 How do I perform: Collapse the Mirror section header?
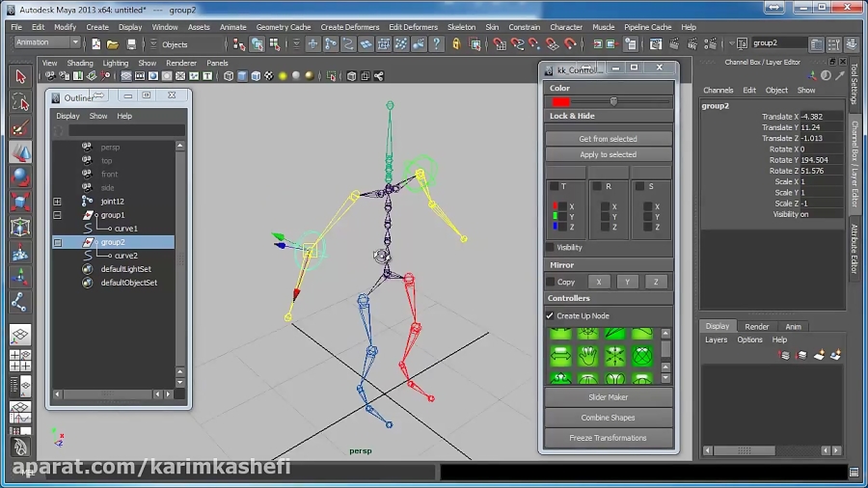click(609, 265)
